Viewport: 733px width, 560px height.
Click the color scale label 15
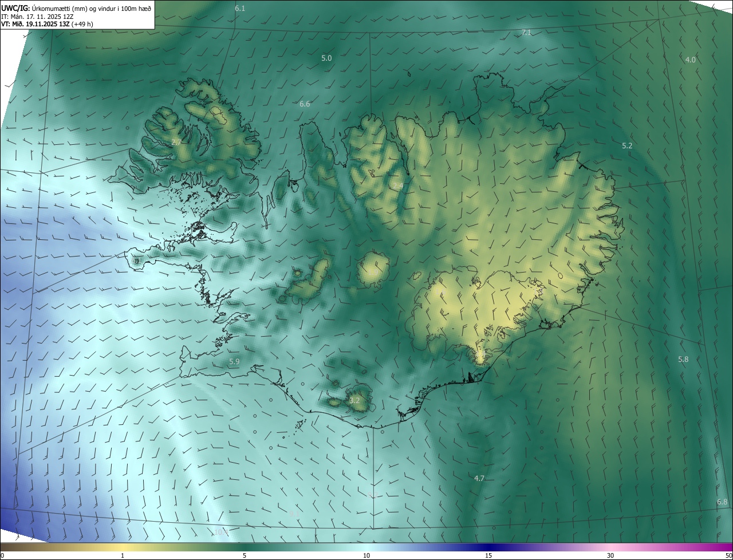point(488,555)
